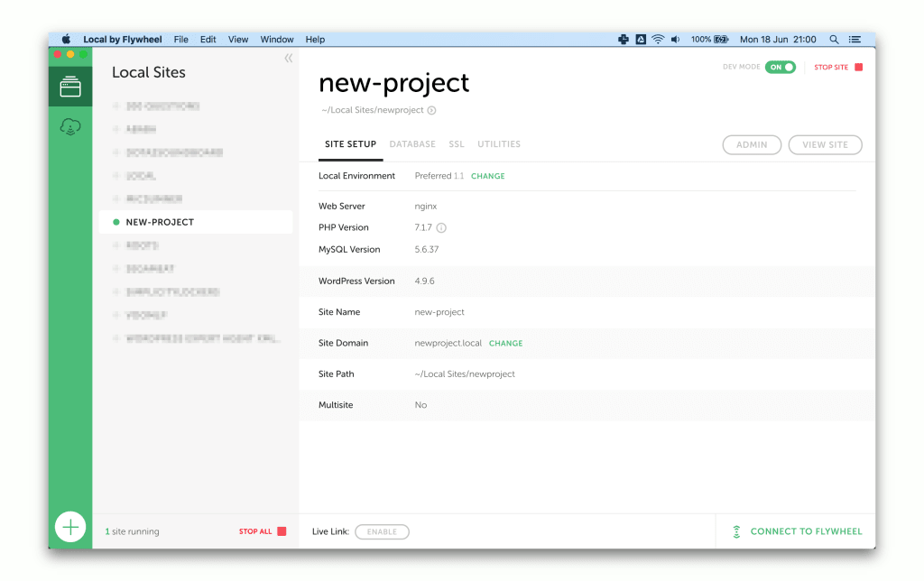Change the Local Environment setting

[x=488, y=176]
